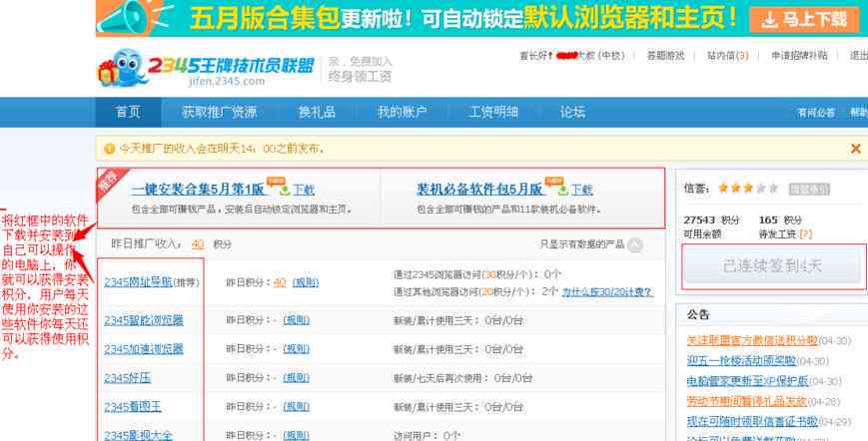Open announcement 电脑管家更新至XP保护版
Image resolution: width=868 pixels, height=441 pixels.
[748, 381]
